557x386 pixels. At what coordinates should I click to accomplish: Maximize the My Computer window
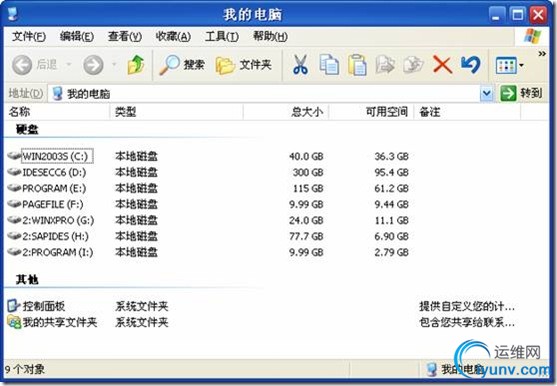coord(518,15)
